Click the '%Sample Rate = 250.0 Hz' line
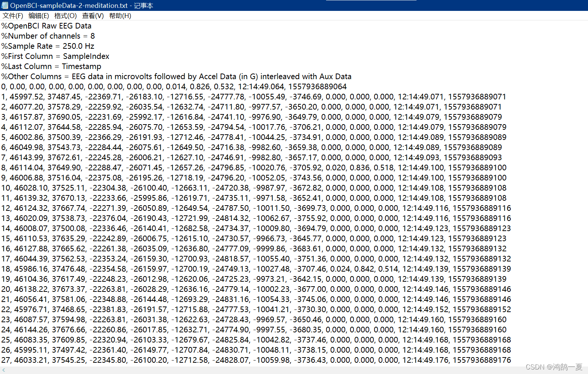 (x=48, y=46)
